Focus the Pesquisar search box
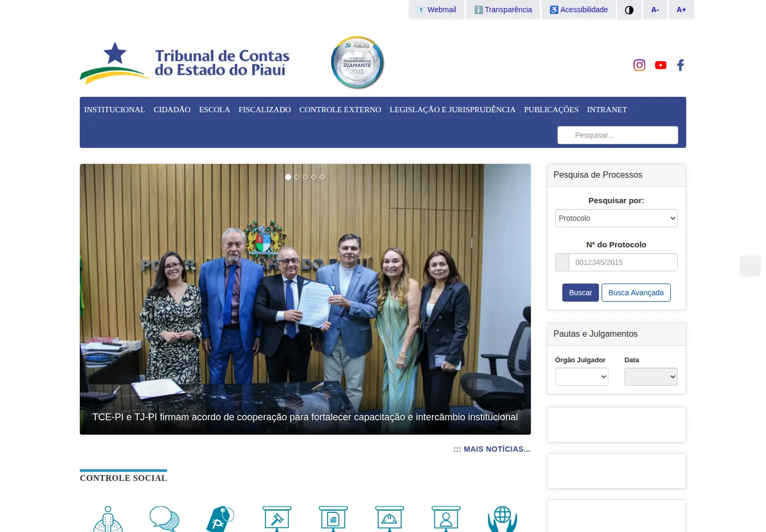 click(x=618, y=135)
